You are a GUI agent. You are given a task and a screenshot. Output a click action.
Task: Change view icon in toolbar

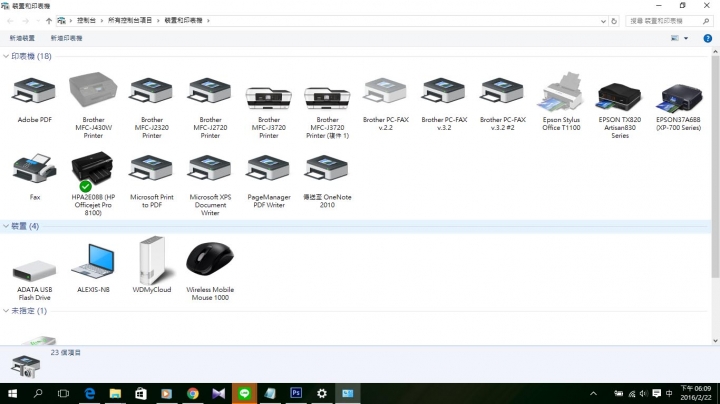click(x=675, y=38)
